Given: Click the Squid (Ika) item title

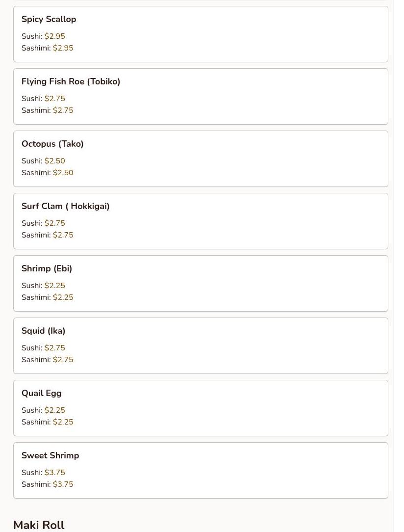Looking at the screenshot, I should [x=43, y=331].
